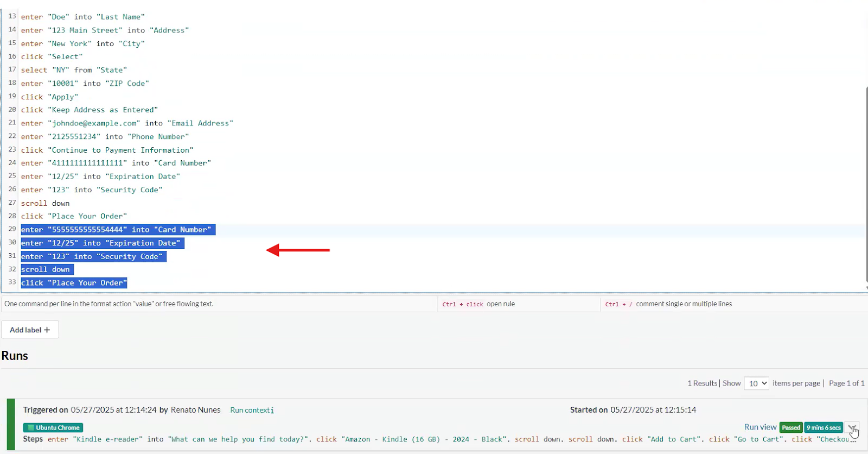Screen dimensions: 868x454
Task: Click line 15 New York into City
Action: pyautogui.click(x=83, y=43)
